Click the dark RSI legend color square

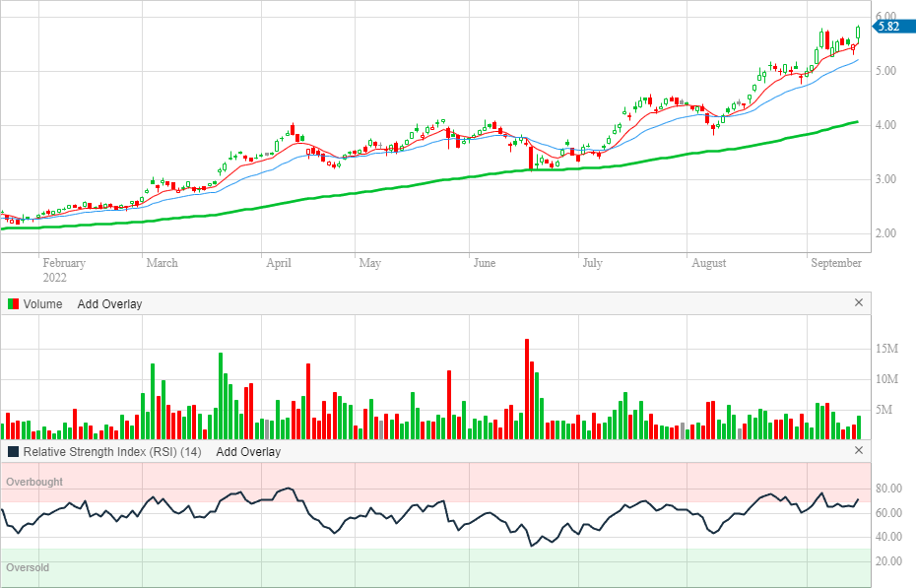[14, 451]
